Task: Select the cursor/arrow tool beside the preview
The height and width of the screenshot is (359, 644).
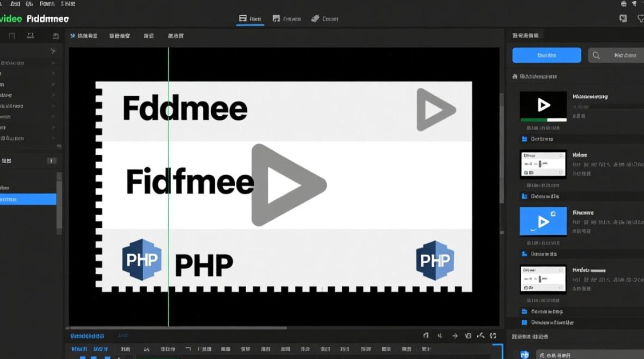Action: (53, 51)
